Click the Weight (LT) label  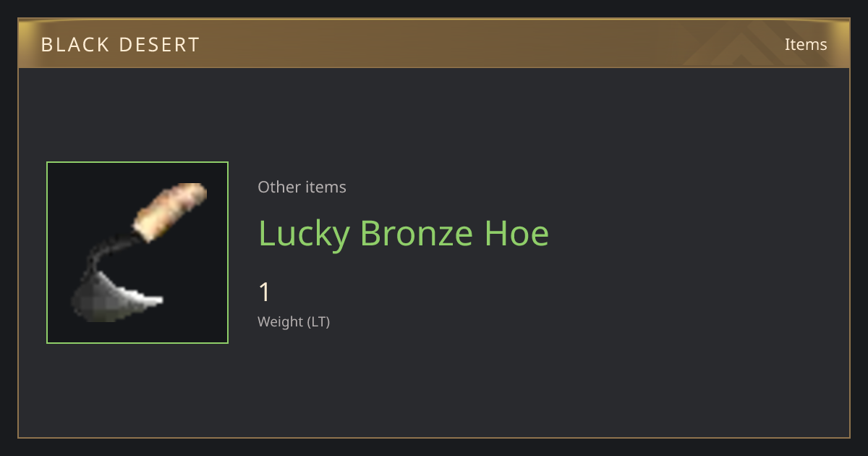pos(294,321)
